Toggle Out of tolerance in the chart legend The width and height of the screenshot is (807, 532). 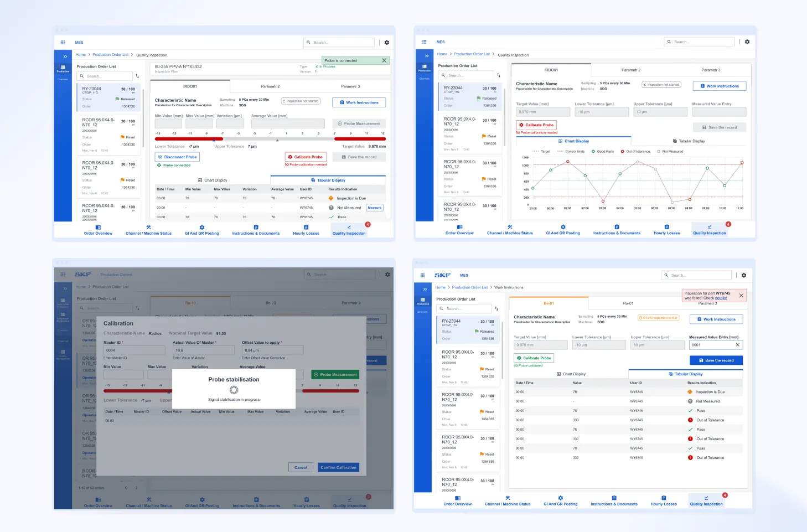coord(635,151)
